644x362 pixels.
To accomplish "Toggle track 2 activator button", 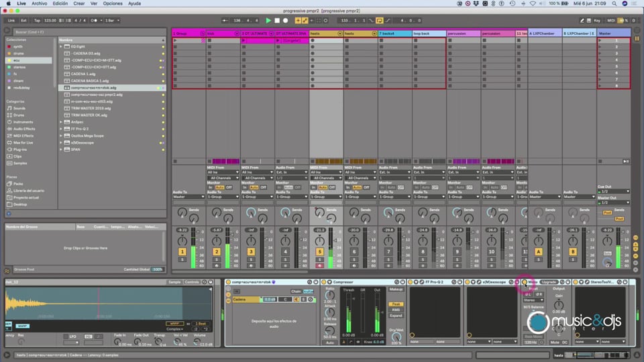I will pyautogui.click(x=217, y=251).
